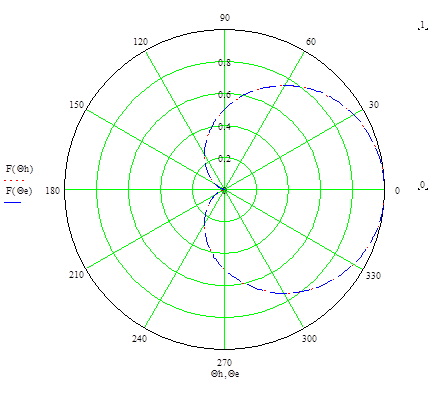Select the 0 degree angle label

click(x=397, y=191)
